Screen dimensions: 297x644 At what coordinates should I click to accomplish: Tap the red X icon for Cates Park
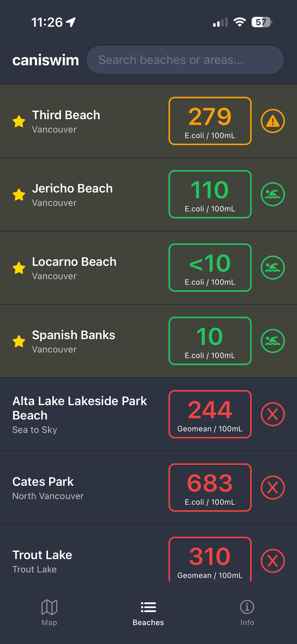(273, 488)
